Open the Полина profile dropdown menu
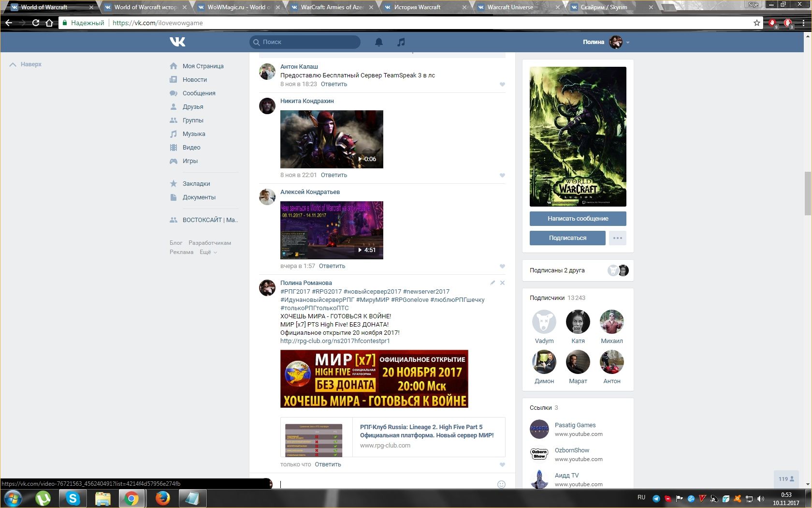The height and width of the screenshot is (508, 812). (606, 42)
